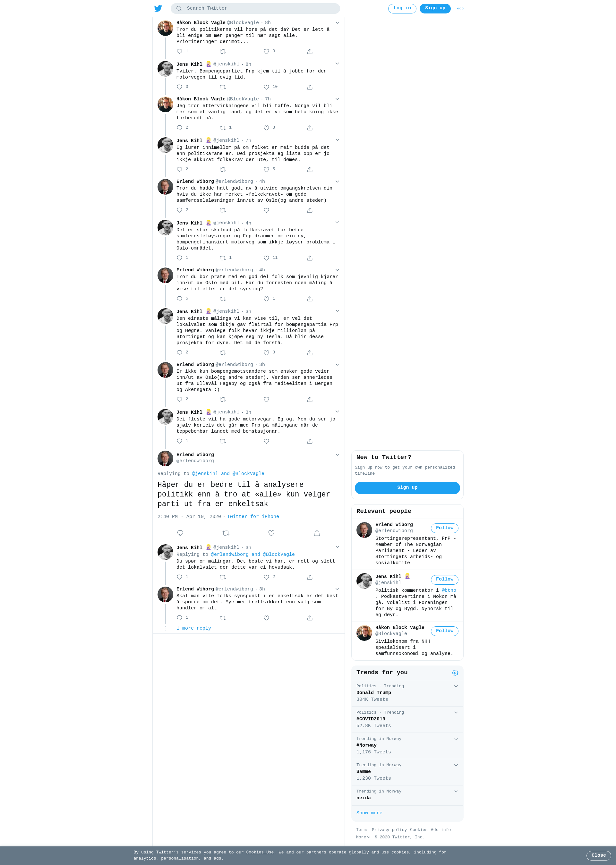Share the main tweet from Erlend Wiborg
Image resolution: width=616 pixels, height=865 pixels.
pos(317,533)
